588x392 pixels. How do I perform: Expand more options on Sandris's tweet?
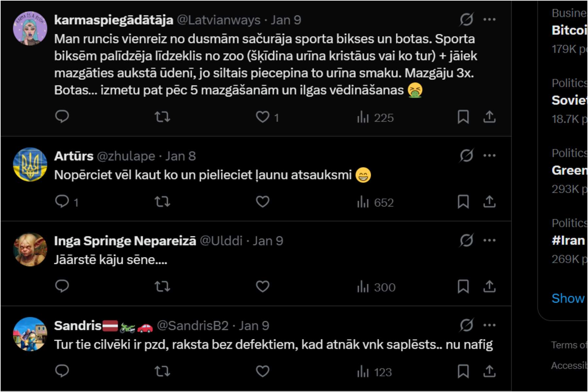pos(489,325)
